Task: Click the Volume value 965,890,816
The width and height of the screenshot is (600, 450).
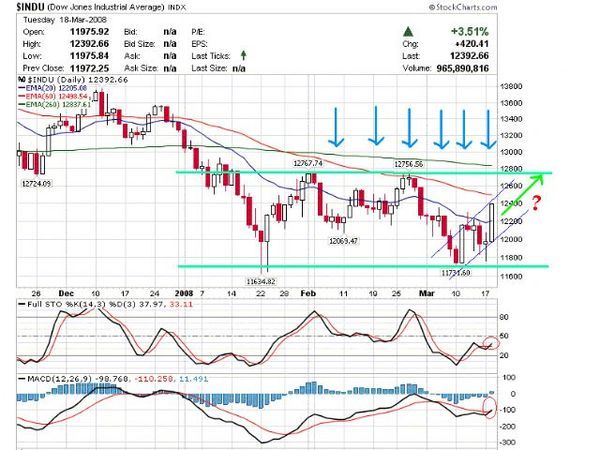Action: (463, 68)
